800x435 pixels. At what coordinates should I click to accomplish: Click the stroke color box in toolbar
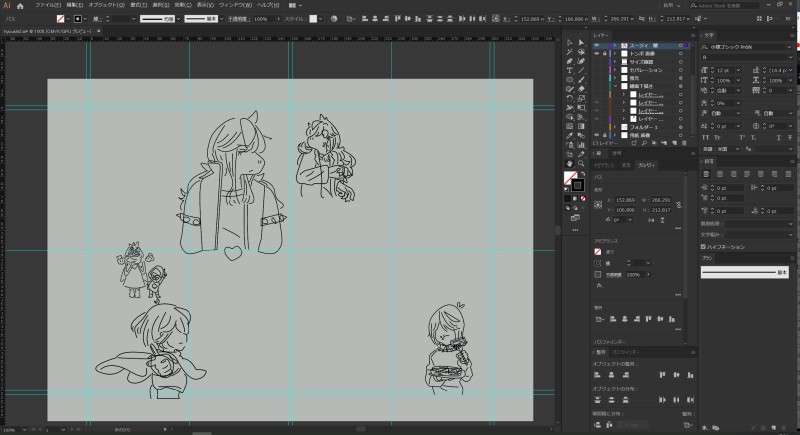point(577,184)
